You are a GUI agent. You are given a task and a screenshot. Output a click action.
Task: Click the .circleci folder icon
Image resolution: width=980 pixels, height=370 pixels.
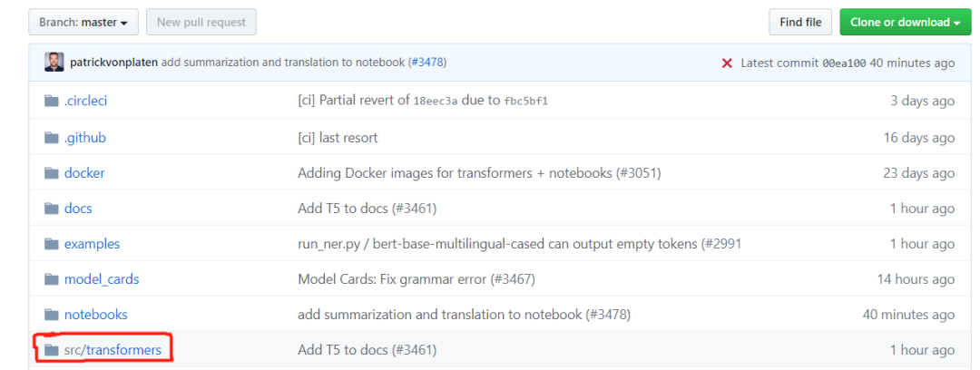pyautogui.click(x=52, y=101)
